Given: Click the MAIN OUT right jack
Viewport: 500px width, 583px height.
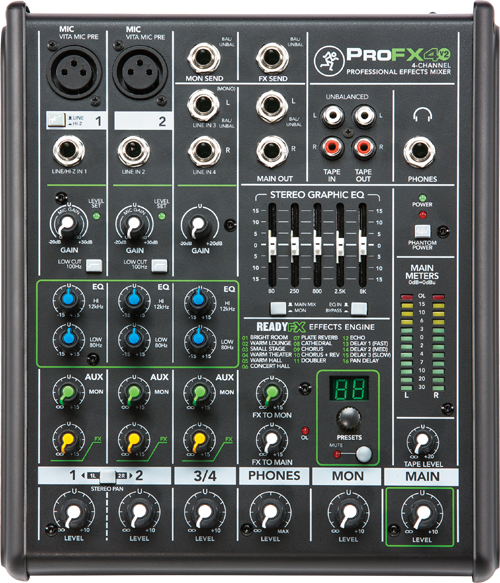Looking at the screenshot, I should [272, 151].
